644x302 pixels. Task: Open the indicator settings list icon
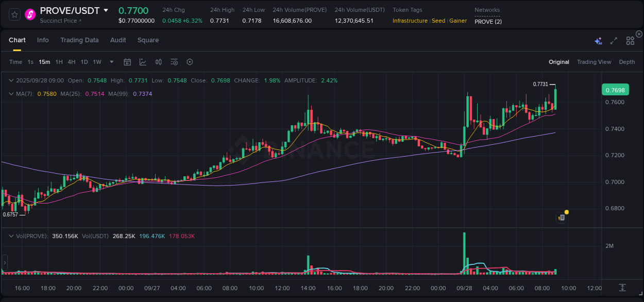174,61
